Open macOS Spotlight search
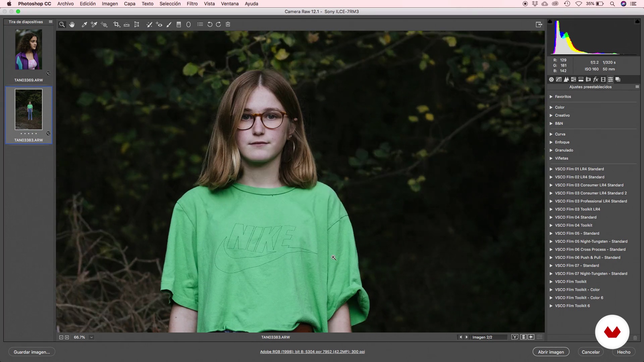The width and height of the screenshot is (644, 362). click(612, 4)
